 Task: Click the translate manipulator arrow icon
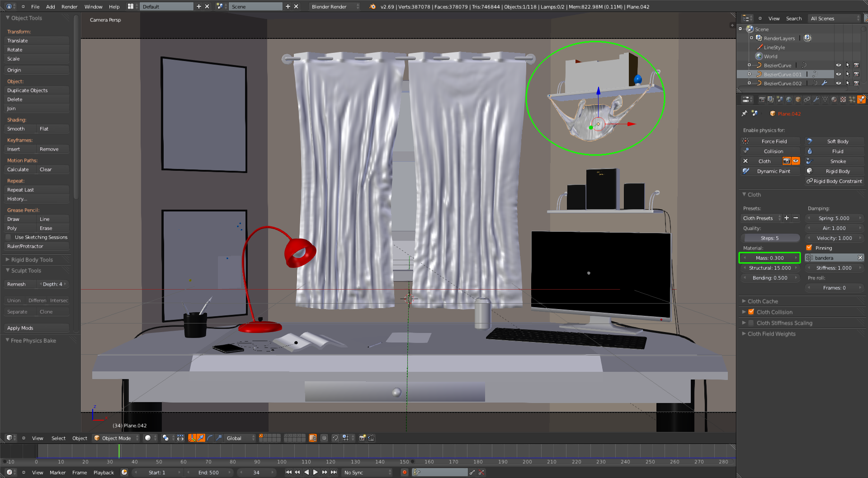coord(201,438)
